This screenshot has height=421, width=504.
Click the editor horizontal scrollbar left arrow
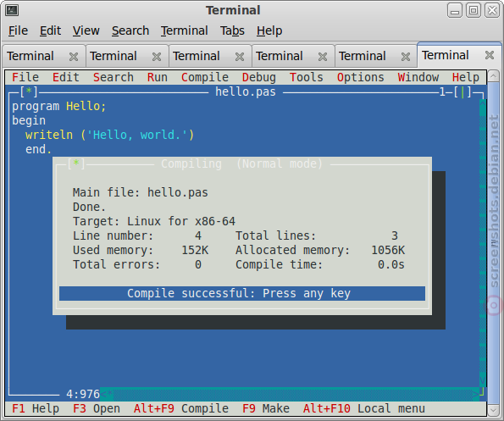pyautogui.click(x=103, y=394)
